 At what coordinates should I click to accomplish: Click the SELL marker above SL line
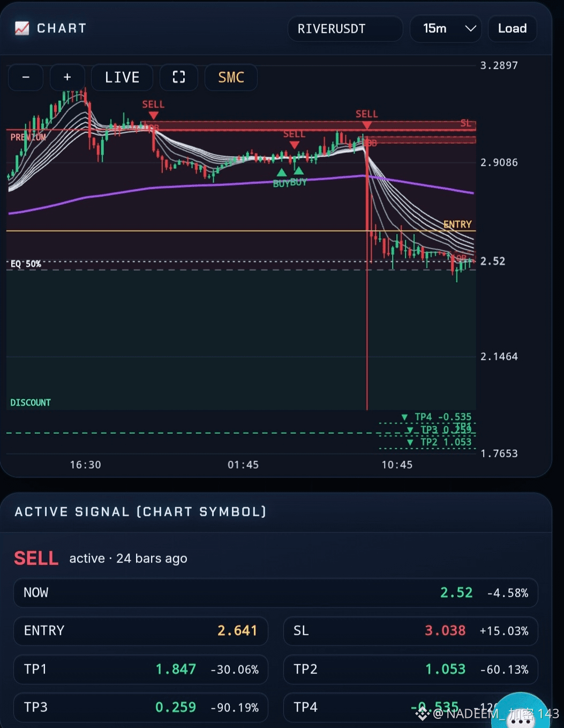click(367, 119)
